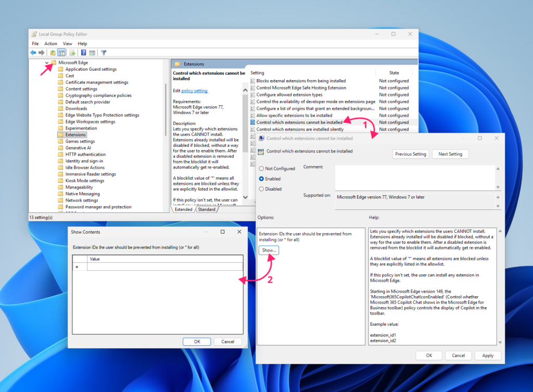Screen dimensions: 533x392
Task: Click the Generative AI folder icon
Action: click(60, 148)
